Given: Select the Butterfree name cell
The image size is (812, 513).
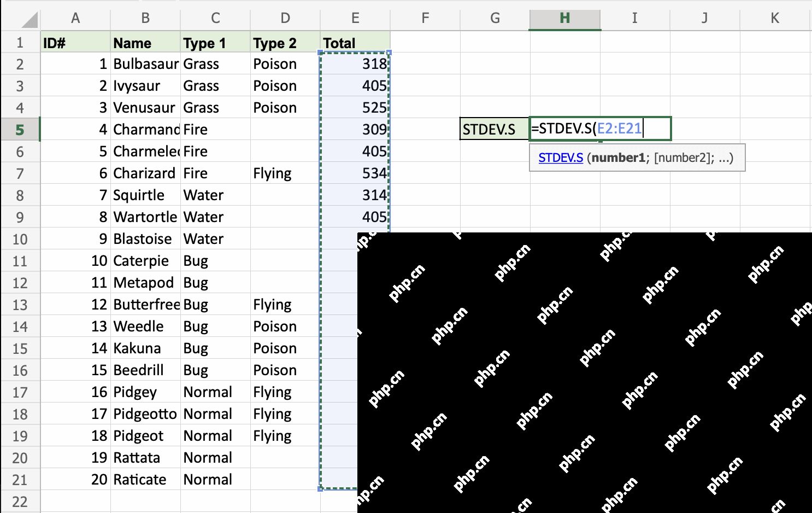Looking at the screenshot, I should pos(145,305).
